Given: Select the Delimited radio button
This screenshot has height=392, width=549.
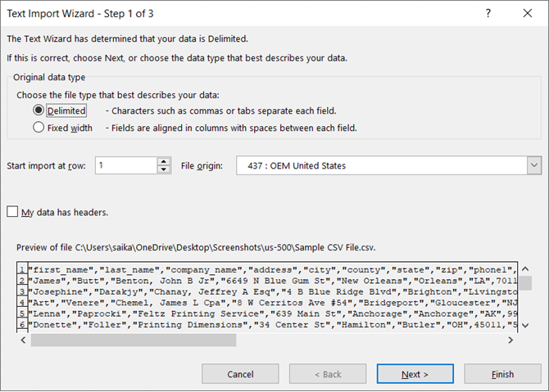Looking at the screenshot, I should tap(39, 110).
